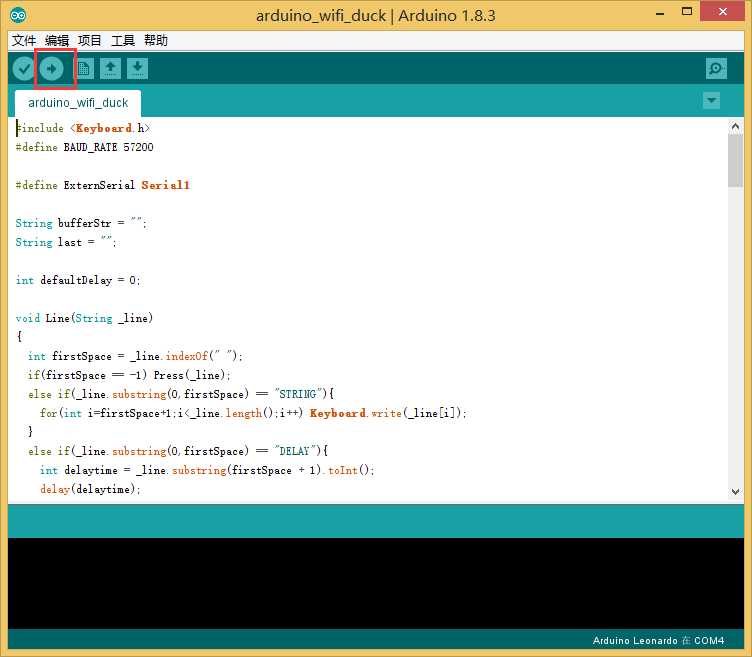
Task: Maximize the Arduino window
Action: 687,12
